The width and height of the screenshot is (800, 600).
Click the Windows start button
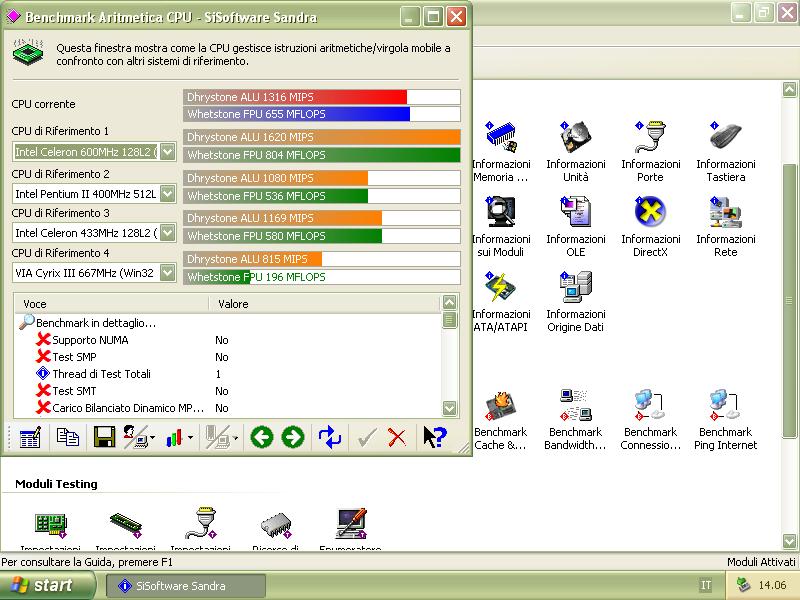tap(41, 586)
